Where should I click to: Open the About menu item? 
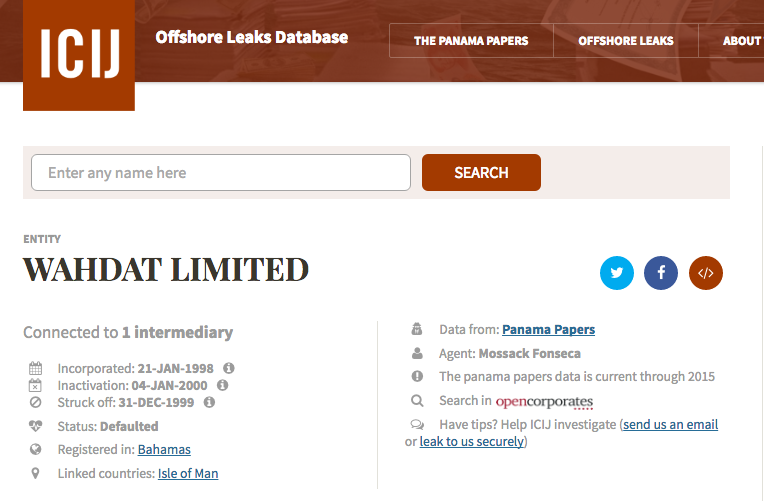coord(742,41)
